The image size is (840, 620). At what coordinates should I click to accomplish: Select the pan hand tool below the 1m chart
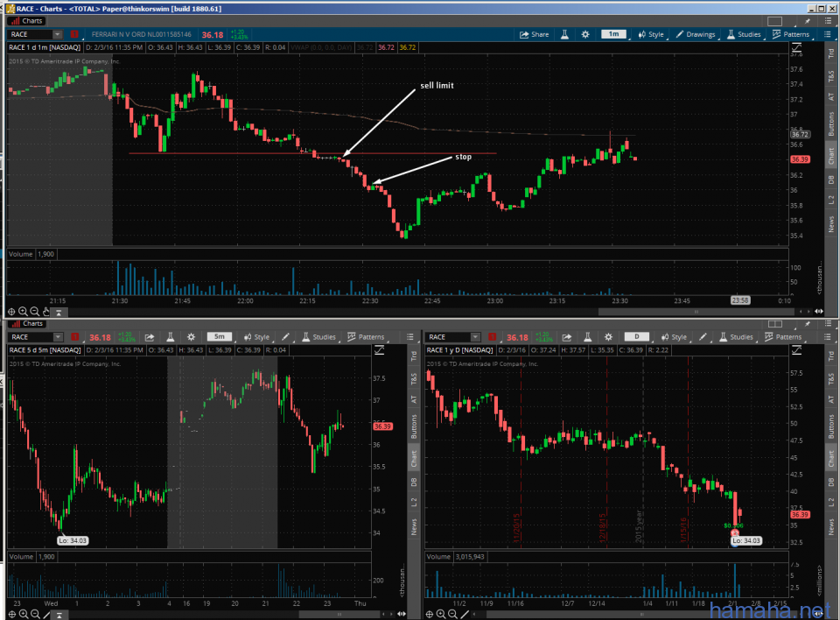[46, 312]
